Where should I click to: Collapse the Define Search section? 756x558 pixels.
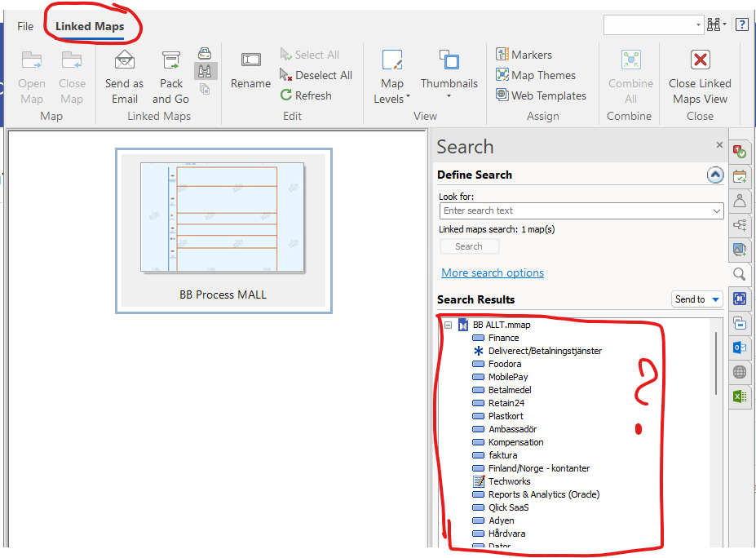[714, 175]
